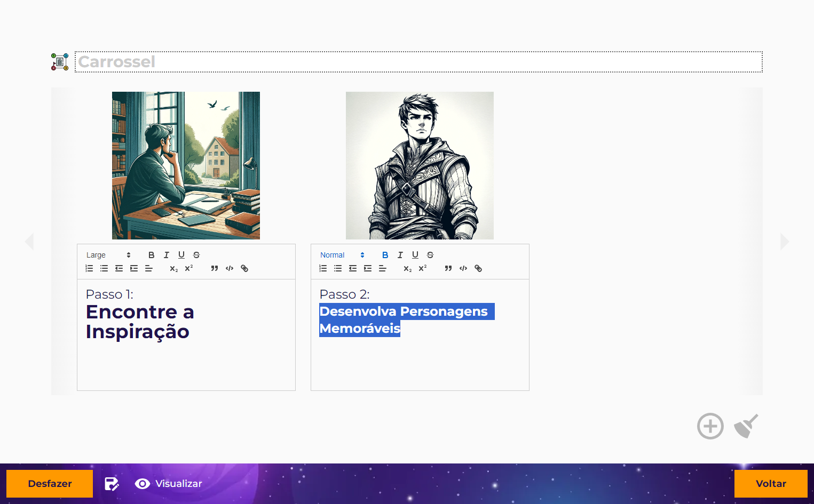
Task: Toggle underline in the Passo 2 editor
Action: point(415,255)
